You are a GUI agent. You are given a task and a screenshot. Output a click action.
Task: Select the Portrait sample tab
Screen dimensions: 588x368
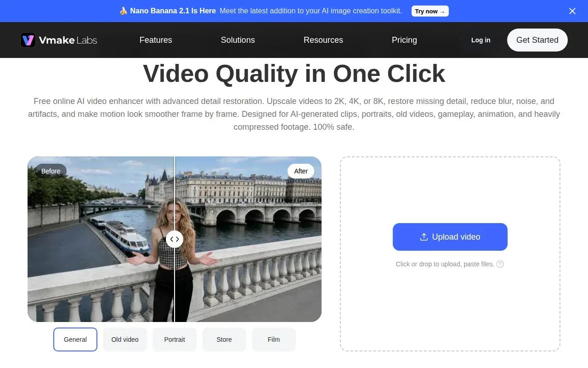point(175,339)
